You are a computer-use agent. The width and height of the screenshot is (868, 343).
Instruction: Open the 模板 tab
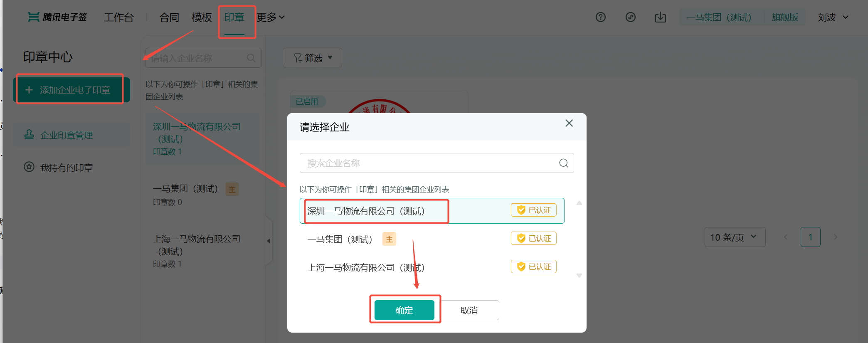pyautogui.click(x=202, y=17)
